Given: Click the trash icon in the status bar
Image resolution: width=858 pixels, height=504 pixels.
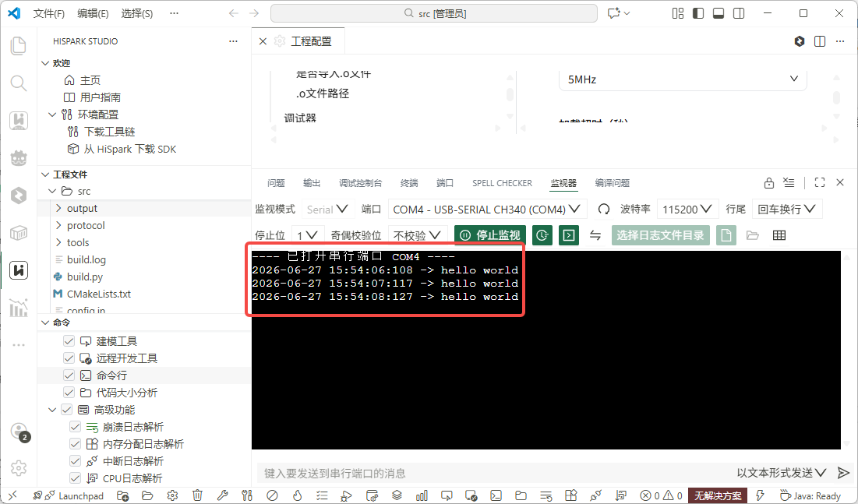Looking at the screenshot, I should coord(197,495).
